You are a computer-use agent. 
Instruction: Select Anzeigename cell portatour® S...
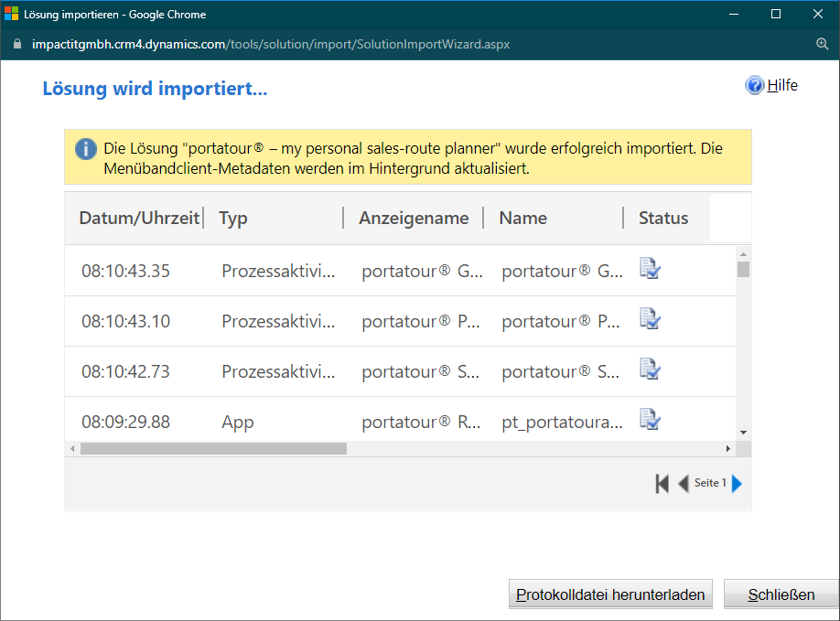[421, 371]
